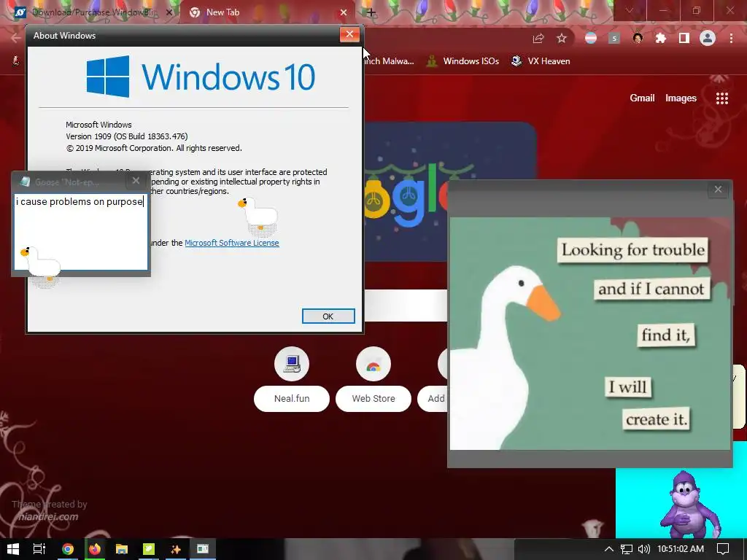Click the gray 'S' extension icon
The image size is (747, 560).
click(x=614, y=39)
